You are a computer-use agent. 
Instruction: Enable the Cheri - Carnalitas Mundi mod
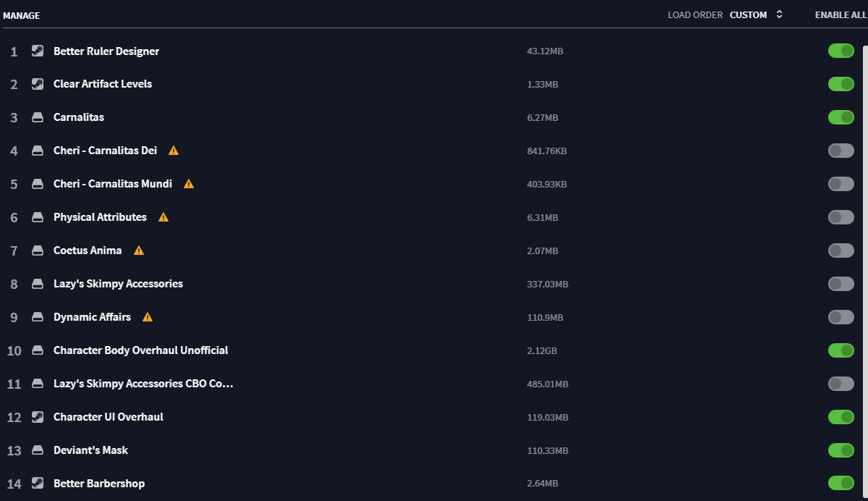click(x=841, y=184)
